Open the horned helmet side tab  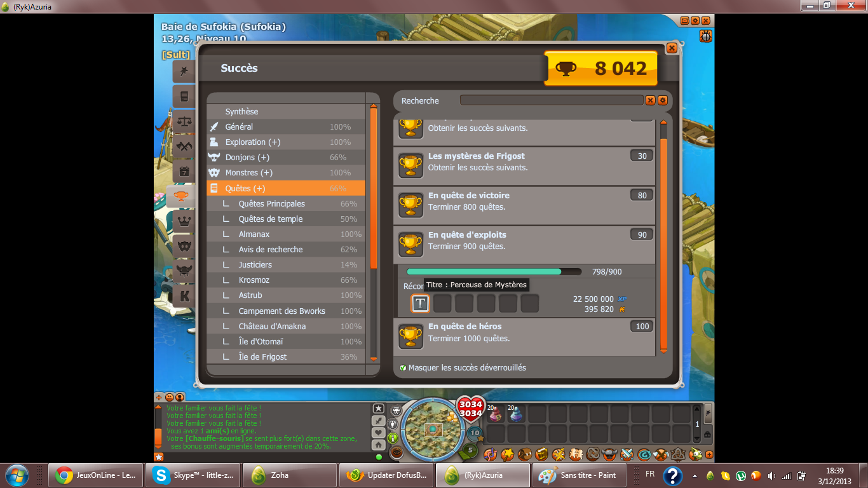[x=184, y=271]
